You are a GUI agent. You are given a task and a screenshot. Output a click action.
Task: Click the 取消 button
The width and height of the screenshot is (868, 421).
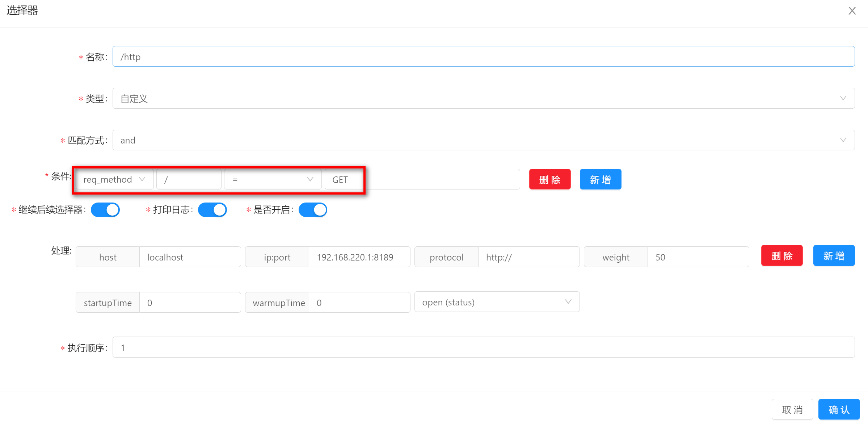tap(792, 409)
